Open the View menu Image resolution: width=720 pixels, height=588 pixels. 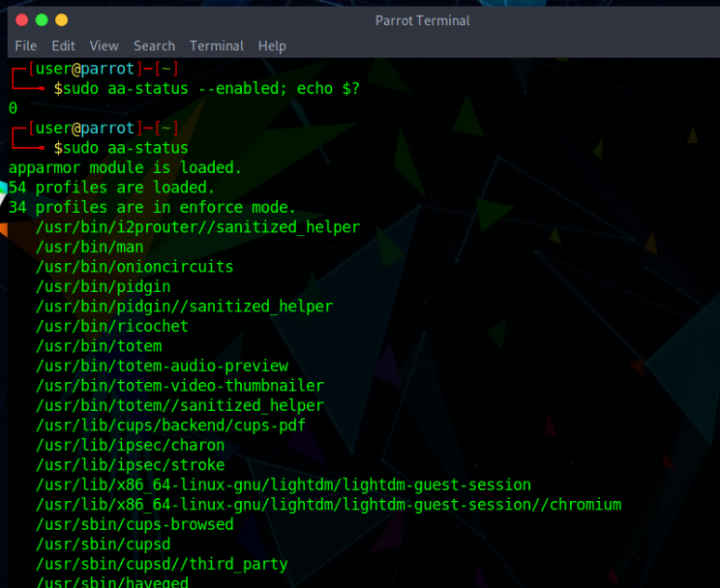(104, 45)
